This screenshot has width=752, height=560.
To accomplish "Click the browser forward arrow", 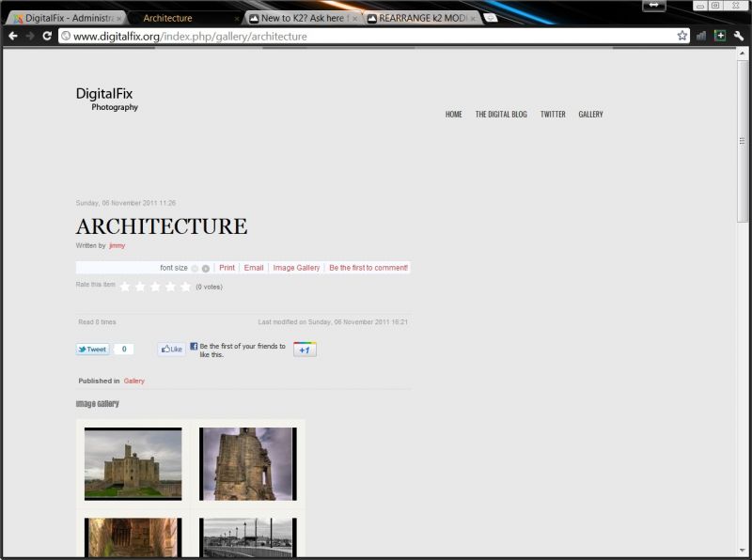I will [x=30, y=36].
